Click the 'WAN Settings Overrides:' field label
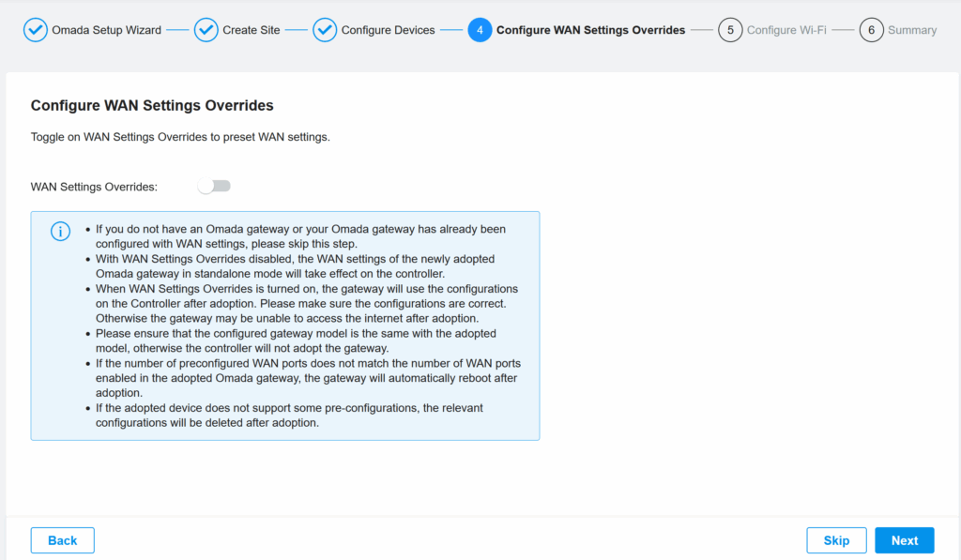961x560 pixels. tap(94, 187)
